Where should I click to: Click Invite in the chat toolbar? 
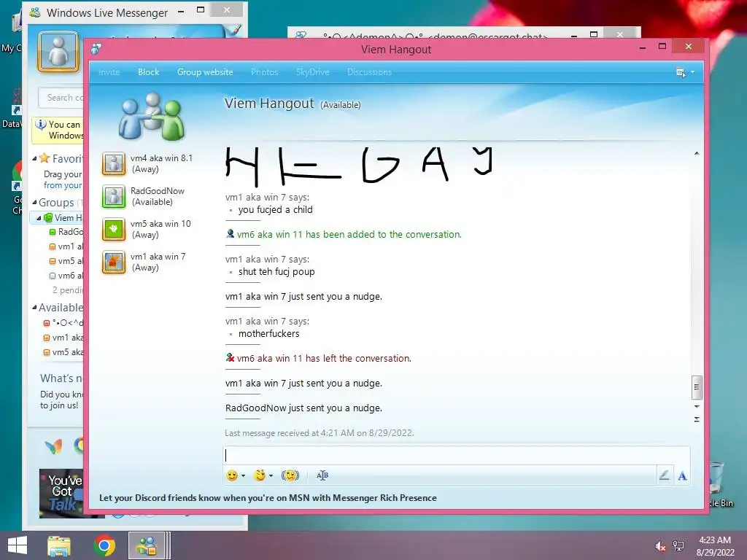click(109, 72)
